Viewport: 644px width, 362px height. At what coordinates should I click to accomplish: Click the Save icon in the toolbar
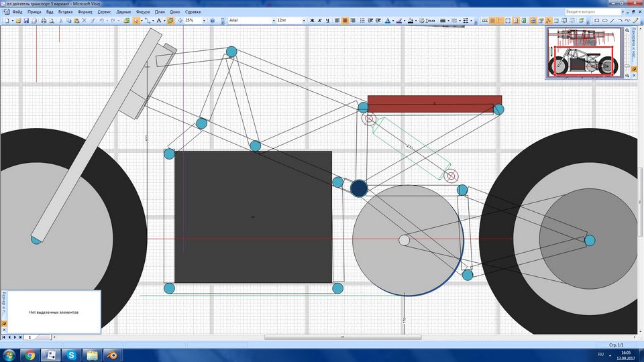[26, 21]
